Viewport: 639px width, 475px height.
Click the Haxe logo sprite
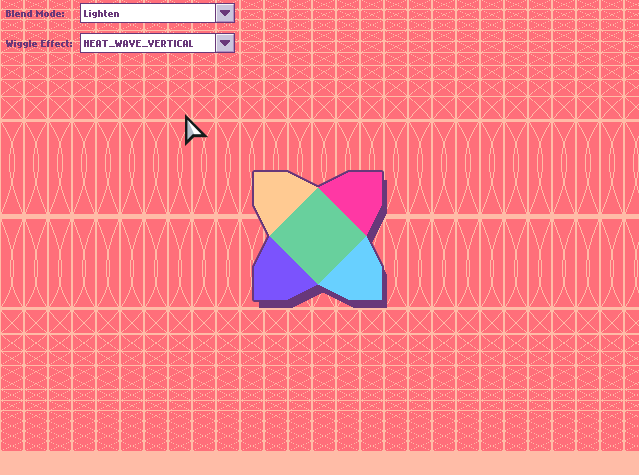tap(319, 238)
